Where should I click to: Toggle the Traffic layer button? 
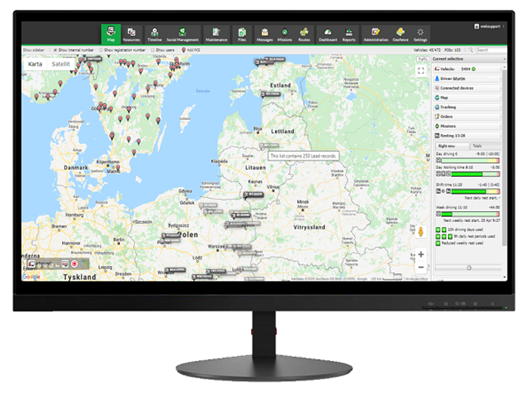point(422,59)
